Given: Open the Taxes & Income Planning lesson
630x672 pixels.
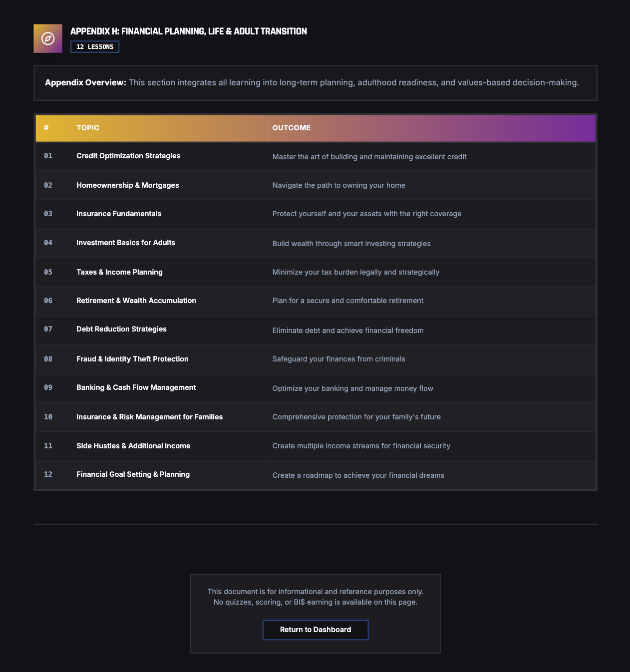Looking at the screenshot, I should pos(119,272).
